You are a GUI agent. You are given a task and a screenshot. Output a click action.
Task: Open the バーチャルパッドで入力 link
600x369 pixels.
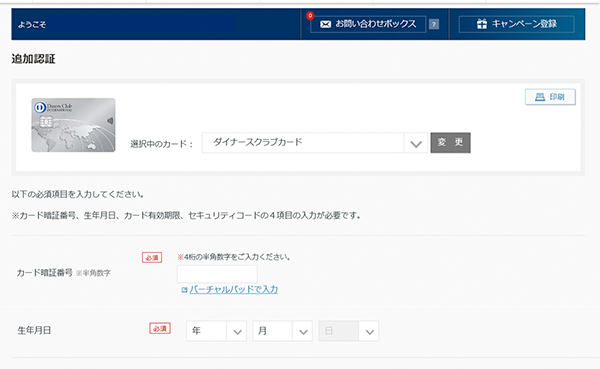click(233, 289)
